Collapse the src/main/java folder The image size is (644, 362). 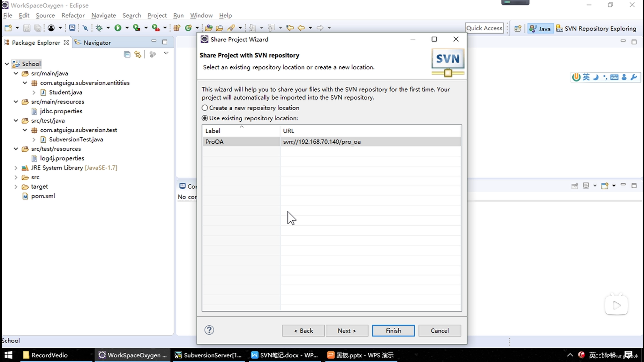point(16,73)
